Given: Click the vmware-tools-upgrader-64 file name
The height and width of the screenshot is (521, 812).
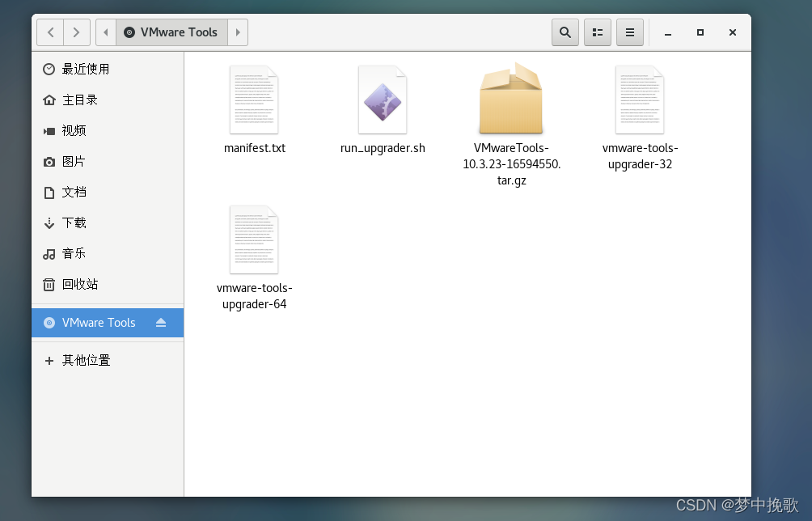Looking at the screenshot, I should click(254, 296).
